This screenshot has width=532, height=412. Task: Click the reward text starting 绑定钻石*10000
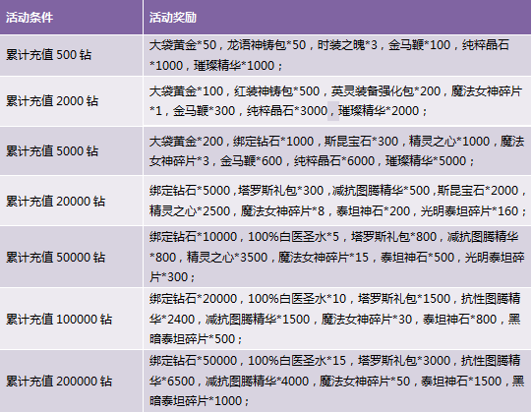(337, 257)
